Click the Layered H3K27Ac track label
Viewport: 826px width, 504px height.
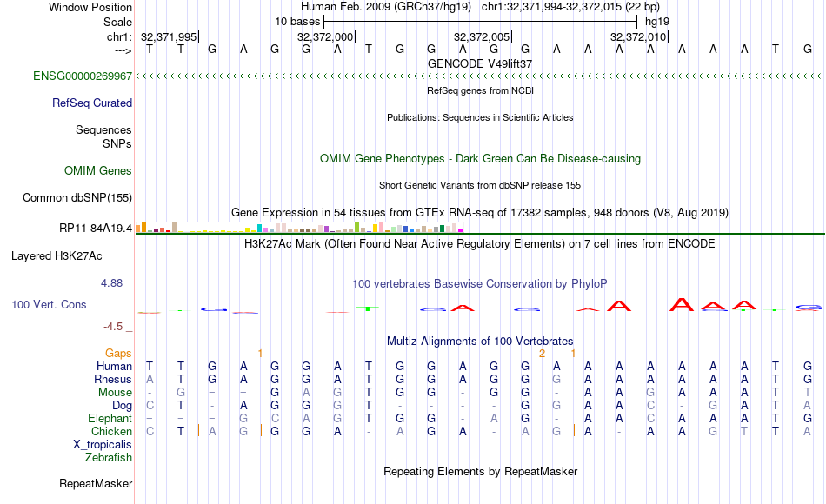pos(57,256)
